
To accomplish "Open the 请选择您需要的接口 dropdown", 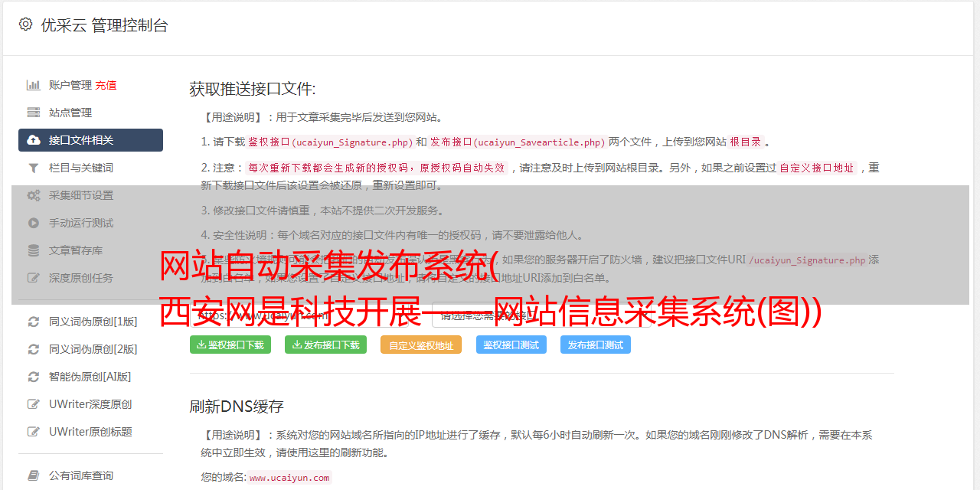I will 543,315.
